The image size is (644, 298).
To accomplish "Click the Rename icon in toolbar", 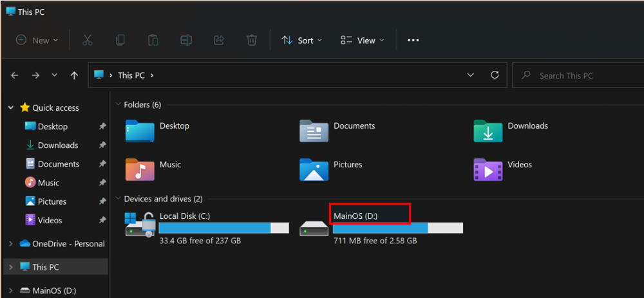I will 186,40.
